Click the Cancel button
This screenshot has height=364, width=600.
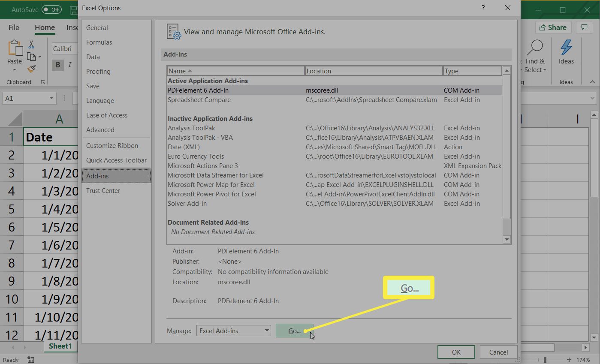pos(498,352)
